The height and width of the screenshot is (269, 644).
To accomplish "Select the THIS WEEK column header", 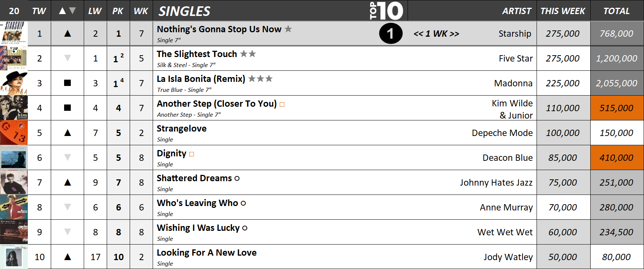I will pos(563,11).
